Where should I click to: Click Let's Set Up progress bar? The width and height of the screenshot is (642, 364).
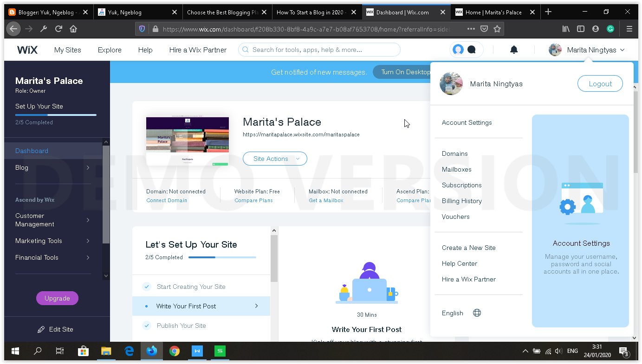[x=222, y=257]
